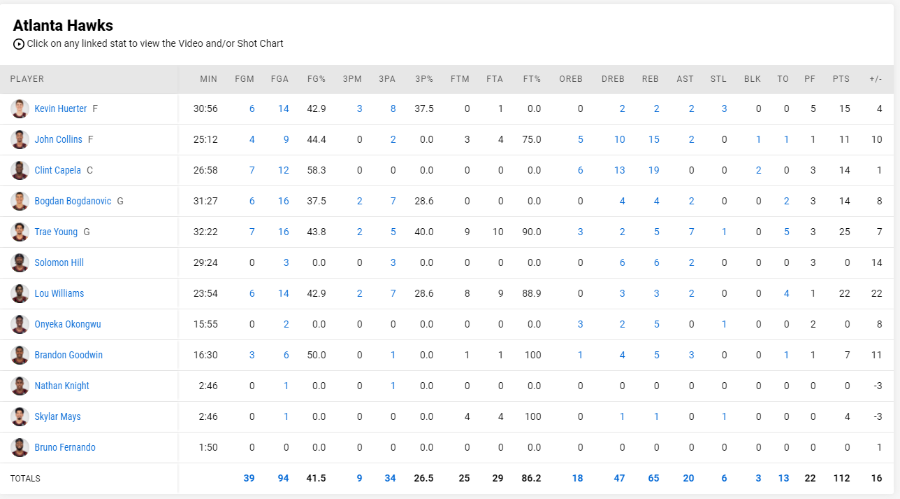Sort table by PTS column header

pyautogui.click(x=841, y=79)
